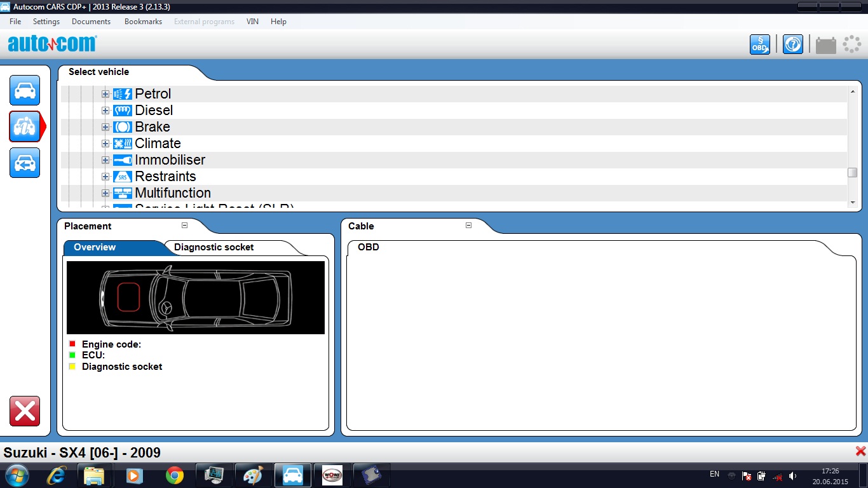Click the Suzuki - SX4 [06-] - 2009 text
Screen dimensions: 868x488
click(82, 453)
